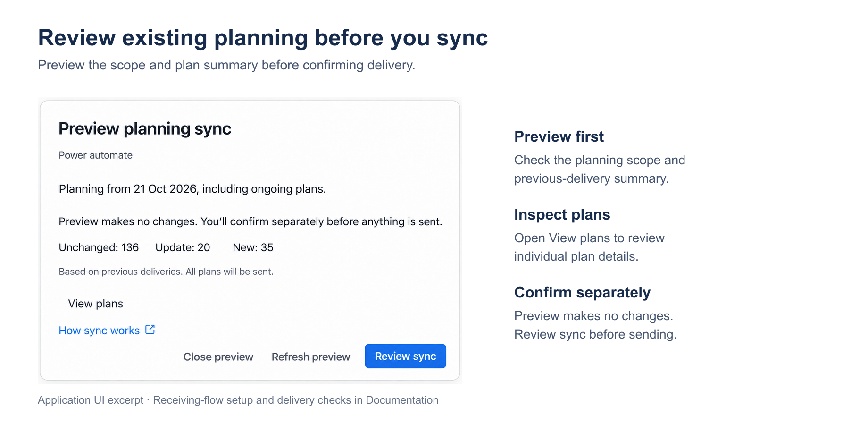Screen dimensions: 868x425
Task: Click the external link icon beside How sync works
Action: (x=150, y=330)
